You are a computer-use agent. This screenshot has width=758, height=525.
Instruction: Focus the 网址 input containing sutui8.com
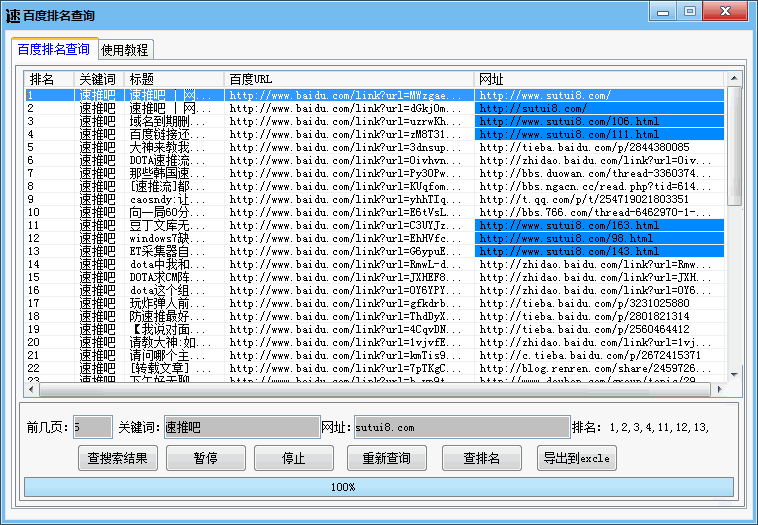coord(462,427)
